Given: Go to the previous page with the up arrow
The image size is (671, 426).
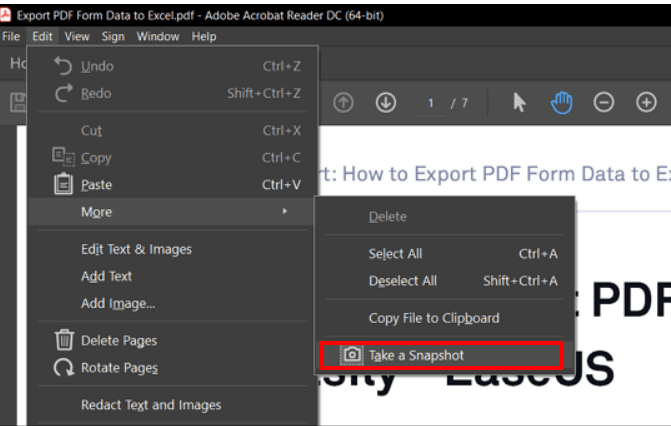Looking at the screenshot, I should (343, 103).
